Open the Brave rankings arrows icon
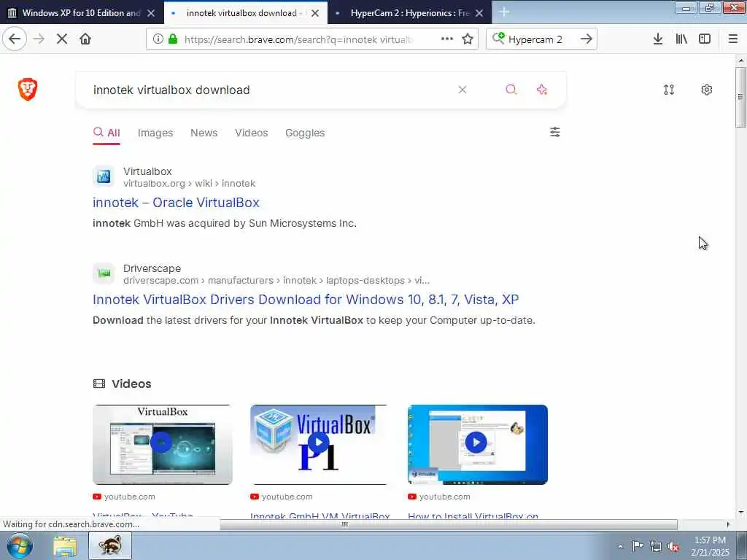This screenshot has width=747, height=560. click(669, 90)
